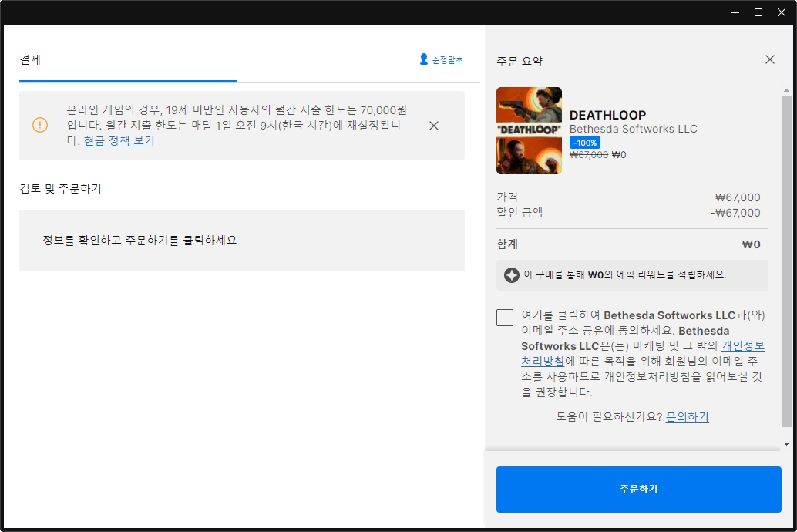The width and height of the screenshot is (797, 532).
Task: Click the 정보를 확인하고 주문하기를 클릭하세요 message
Action: coord(140,240)
